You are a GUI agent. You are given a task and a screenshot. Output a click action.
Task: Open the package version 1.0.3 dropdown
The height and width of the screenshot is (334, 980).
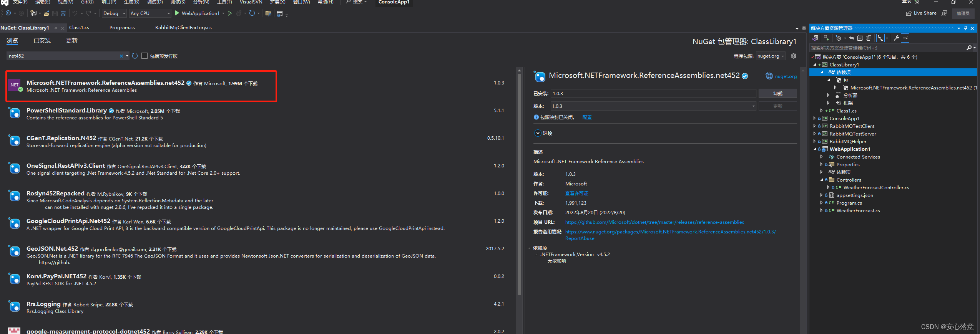pyautogui.click(x=653, y=106)
